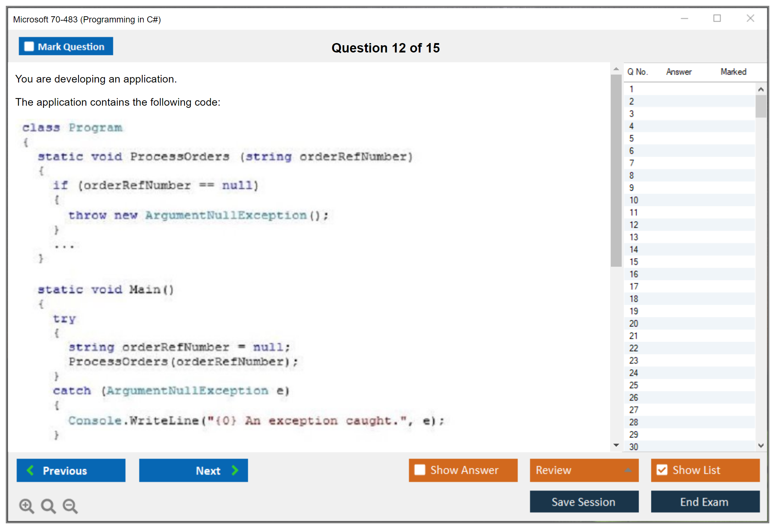Click the Answer column header
The image size is (778, 532).
678,72
